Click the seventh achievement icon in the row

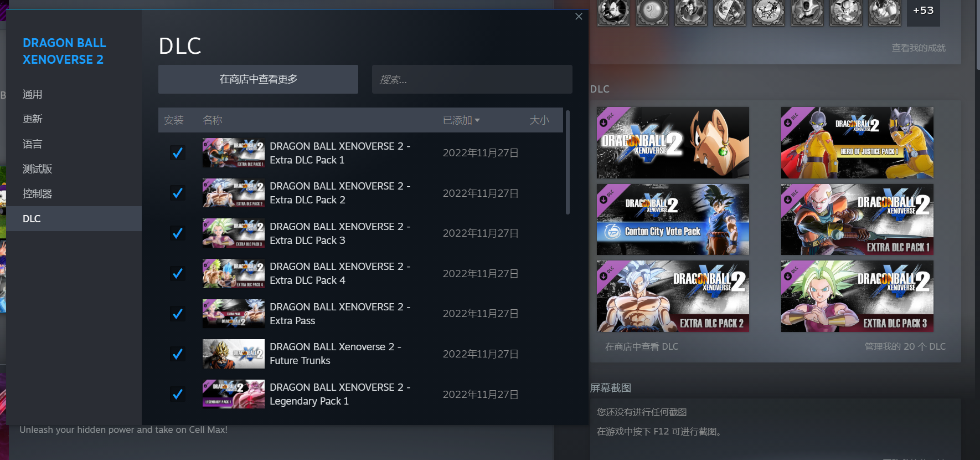point(845,12)
